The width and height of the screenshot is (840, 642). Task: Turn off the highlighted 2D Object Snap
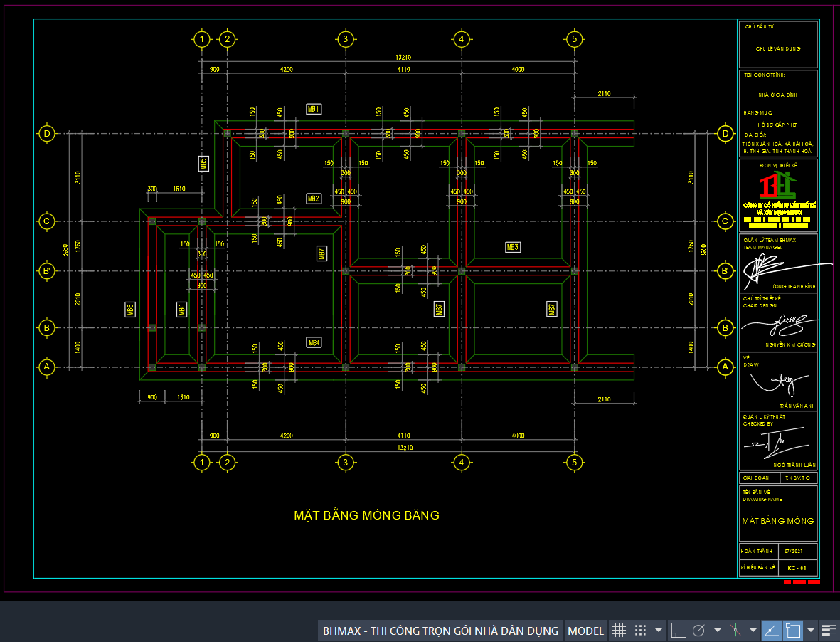point(792,631)
